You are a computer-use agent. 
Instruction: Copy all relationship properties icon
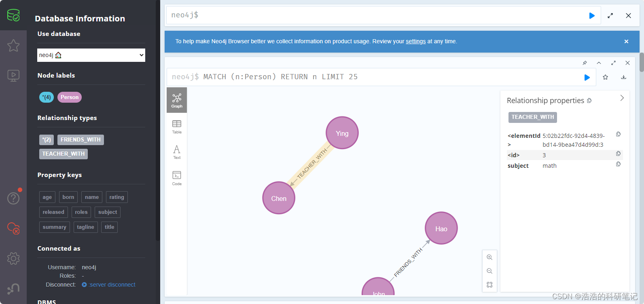[589, 101]
